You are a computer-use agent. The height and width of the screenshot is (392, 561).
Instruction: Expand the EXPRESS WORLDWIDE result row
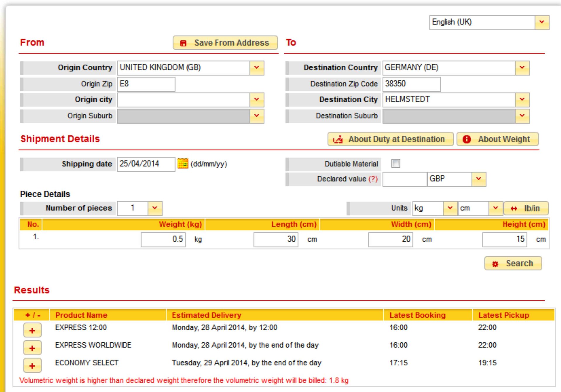[32, 348]
